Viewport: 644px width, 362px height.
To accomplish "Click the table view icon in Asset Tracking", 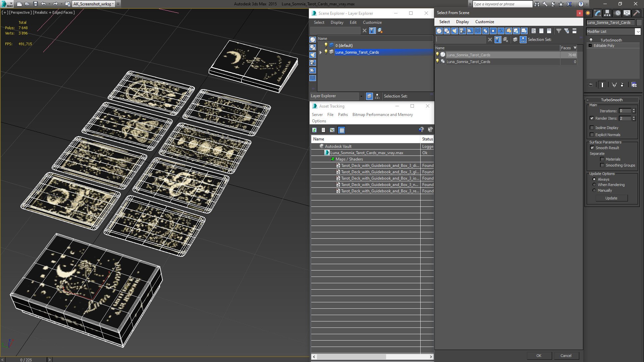I will coord(341,130).
